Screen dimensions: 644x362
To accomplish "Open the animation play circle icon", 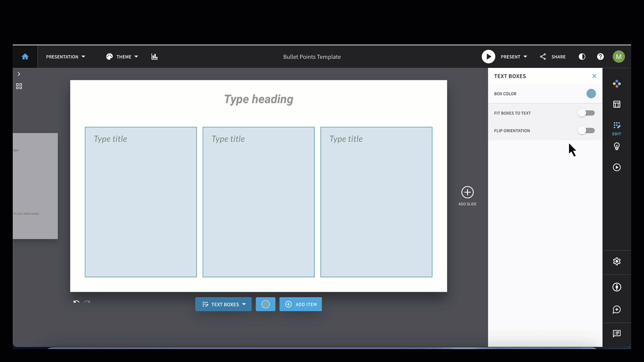I will (x=616, y=167).
